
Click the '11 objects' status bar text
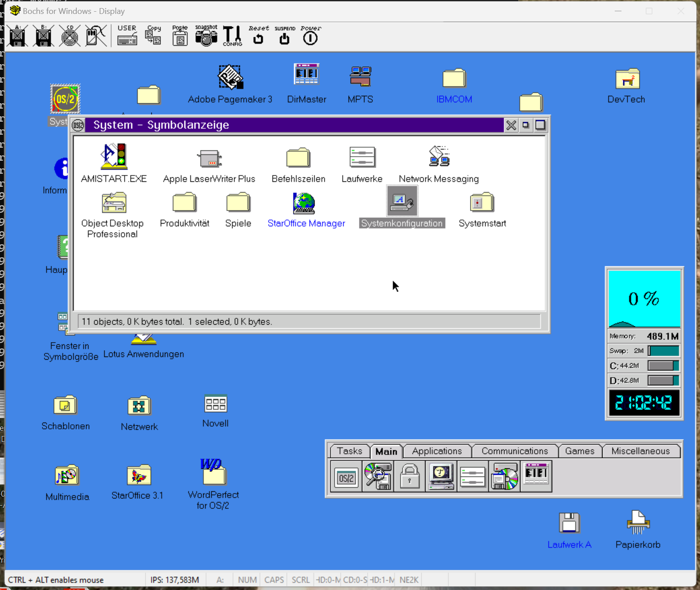click(177, 321)
